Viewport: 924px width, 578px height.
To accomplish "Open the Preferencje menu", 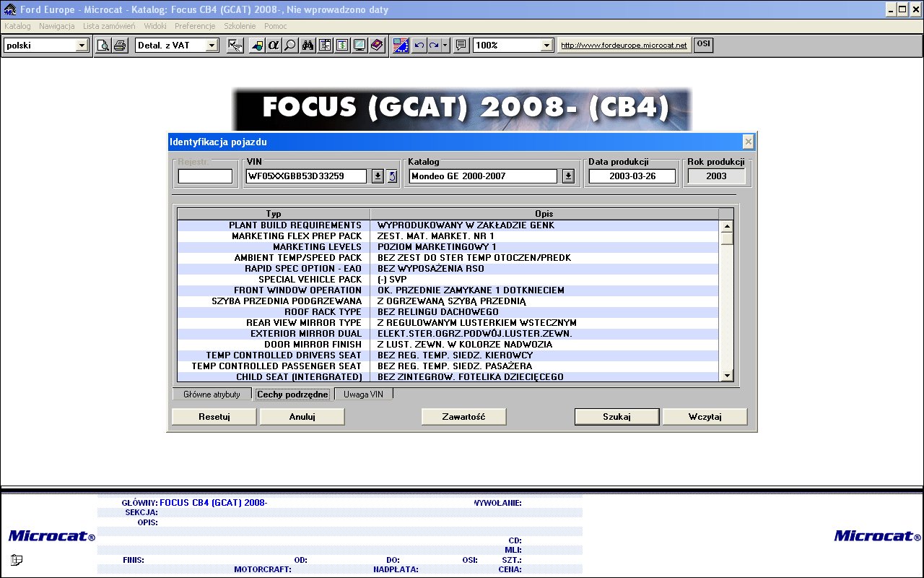I will (195, 26).
